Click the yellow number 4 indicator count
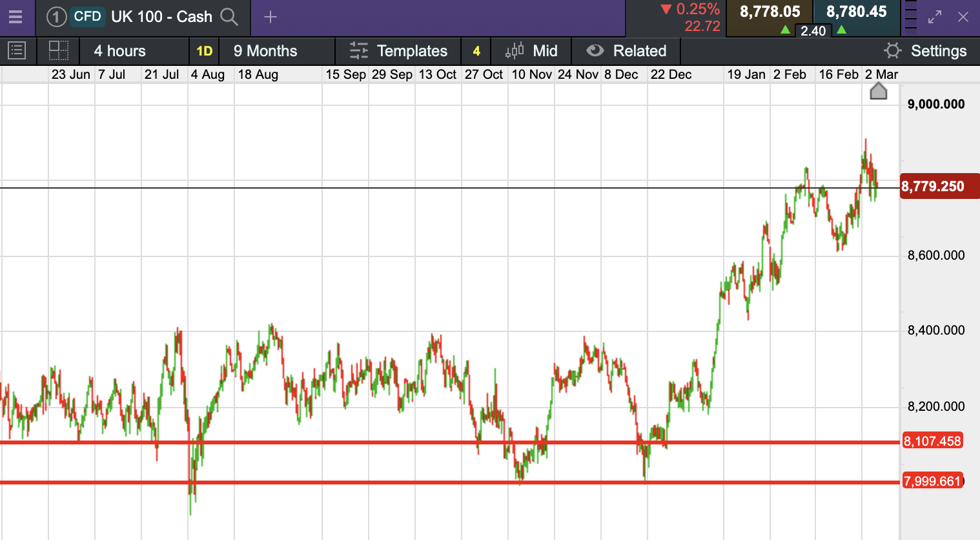 click(476, 51)
